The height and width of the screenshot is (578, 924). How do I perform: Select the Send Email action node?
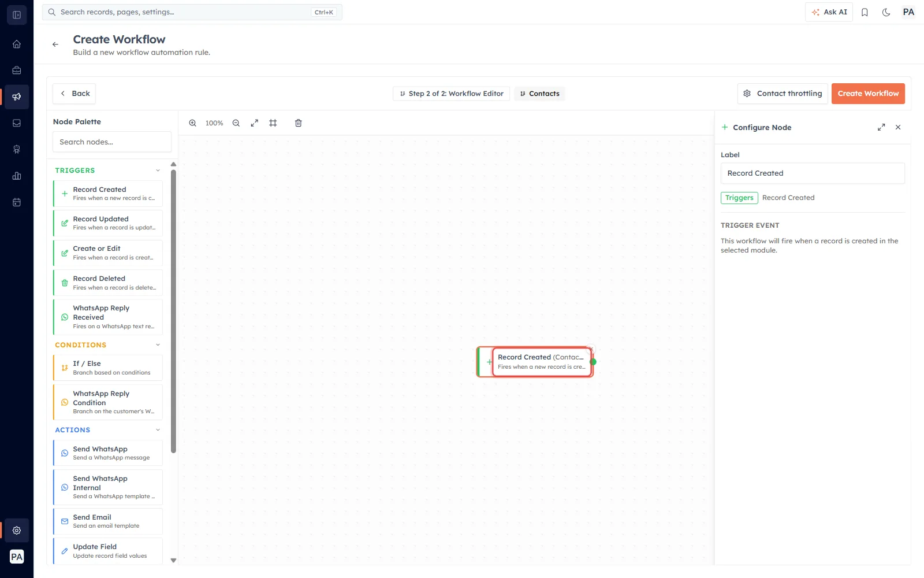[108, 521]
